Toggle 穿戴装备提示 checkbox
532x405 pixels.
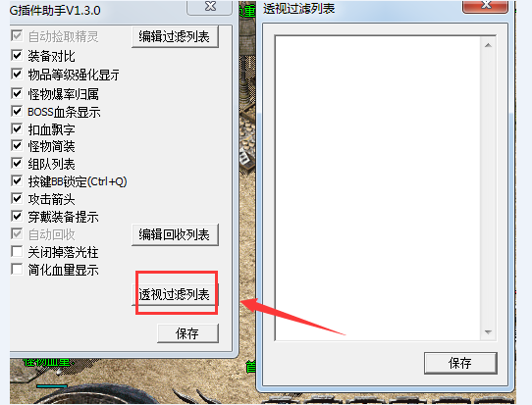point(17,216)
